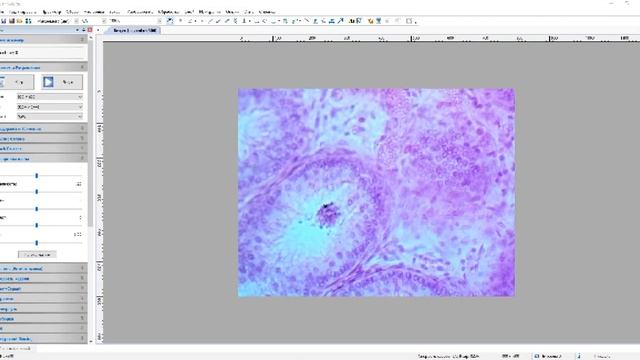Image resolution: width=640 pixels, height=360 pixels.
Task: Click the horizontal ruler above the canvas
Action: click(x=371, y=38)
